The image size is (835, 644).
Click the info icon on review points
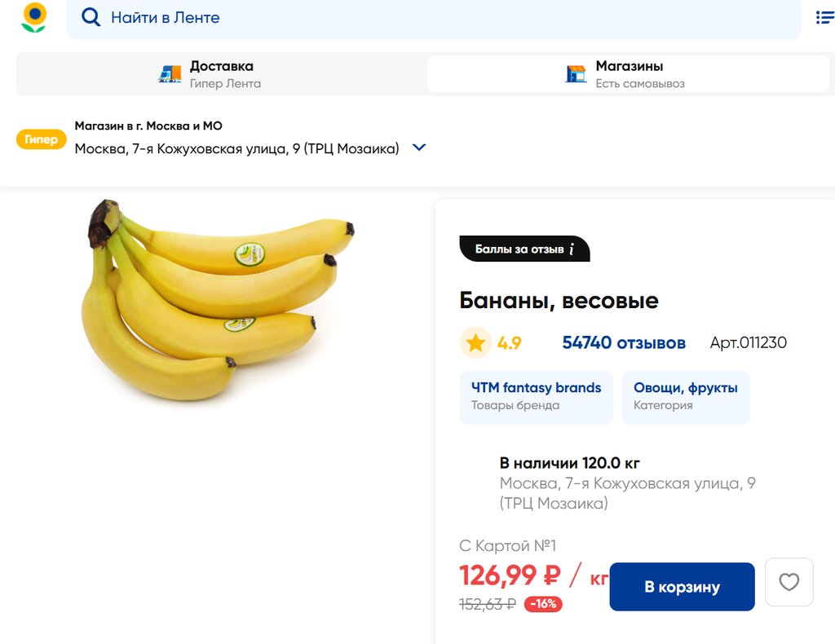572,249
